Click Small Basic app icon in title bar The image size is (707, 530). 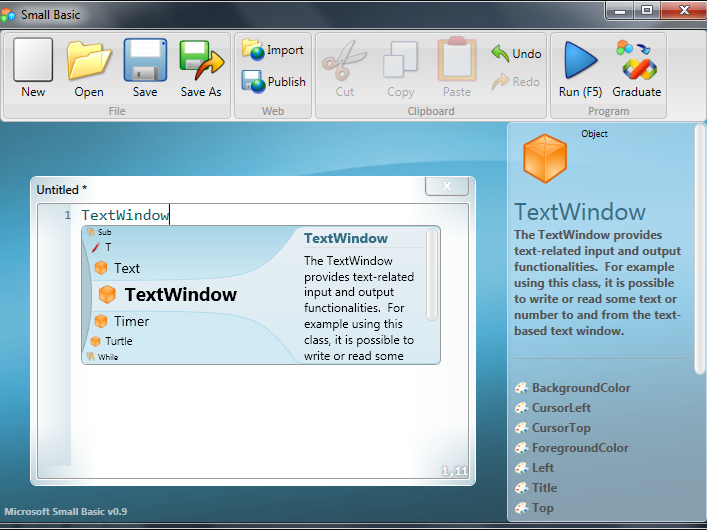click(8, 15)
